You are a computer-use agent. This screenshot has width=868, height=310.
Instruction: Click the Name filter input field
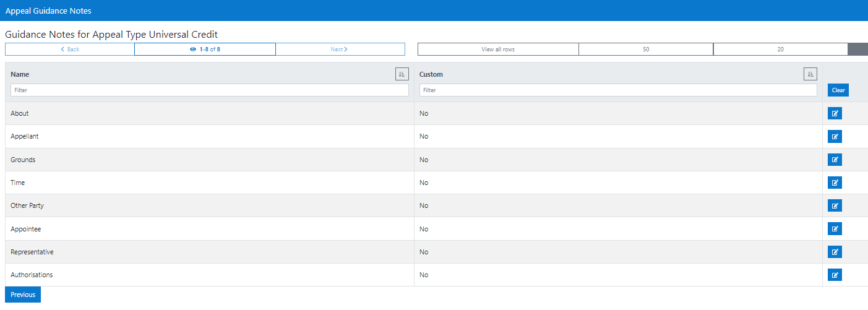pos(209,90)
